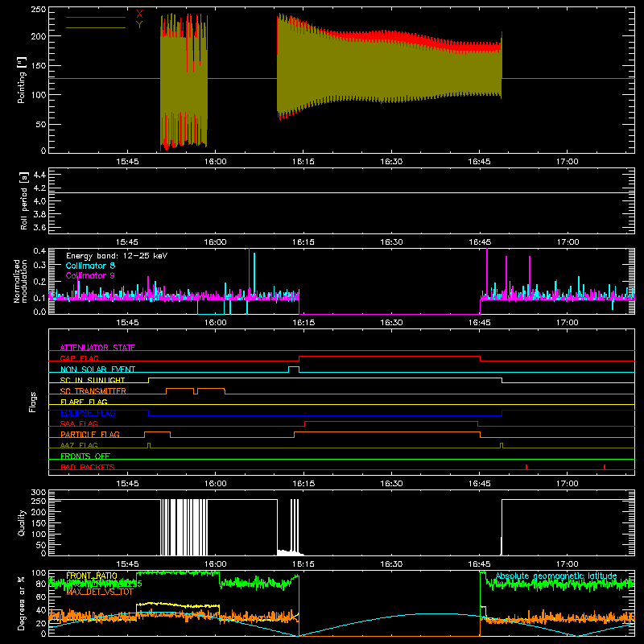The width and height of the screenshot is (644, 644).
Task: Click the 'Pointing' y-axis title
Action: click(x=21, y=80)
